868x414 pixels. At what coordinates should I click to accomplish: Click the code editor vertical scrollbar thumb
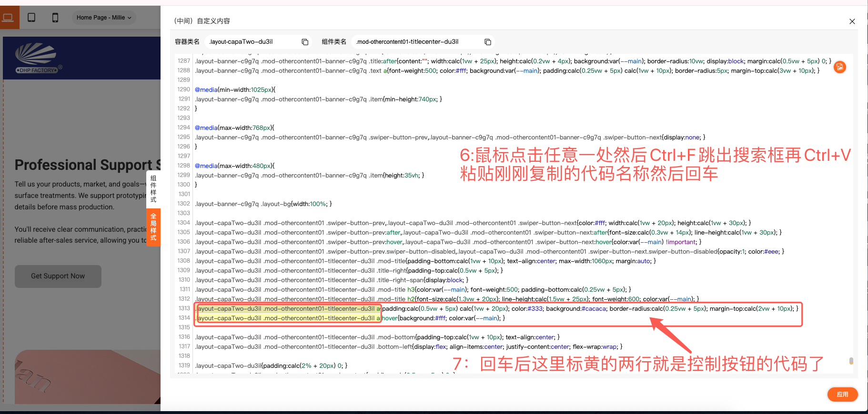[x=851, y=361]
